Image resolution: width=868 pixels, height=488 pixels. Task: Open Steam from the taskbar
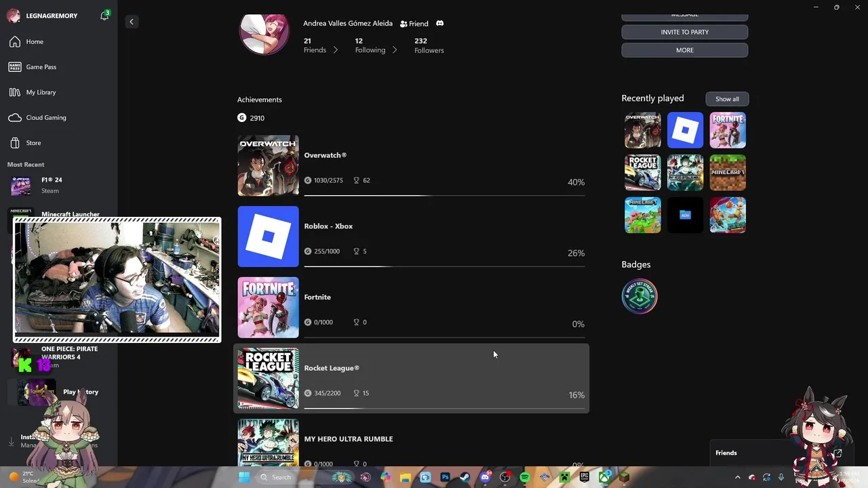pos(465,477)
